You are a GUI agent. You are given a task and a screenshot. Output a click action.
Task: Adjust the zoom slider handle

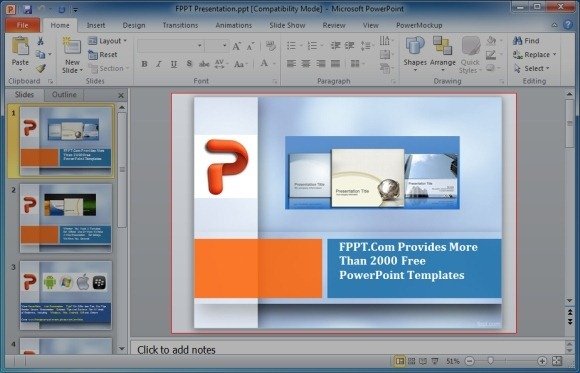pos(490,360)
